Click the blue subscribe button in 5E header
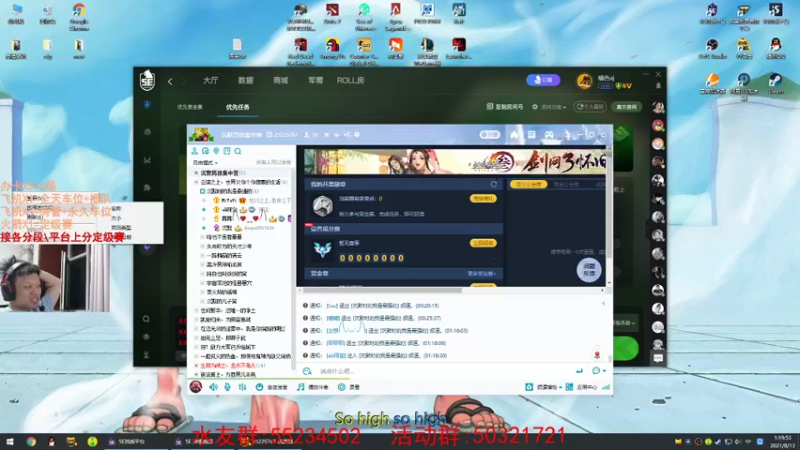Viewport: 800px width, 450px height. click(543, 80)
